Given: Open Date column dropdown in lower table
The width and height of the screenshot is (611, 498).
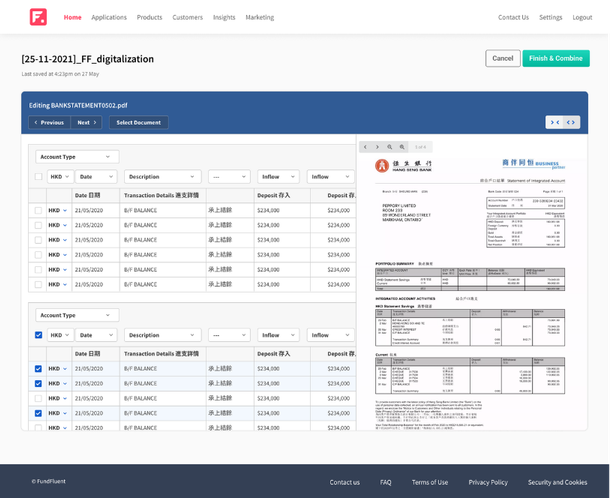Looking at the screenshot, I should (96, 335).
